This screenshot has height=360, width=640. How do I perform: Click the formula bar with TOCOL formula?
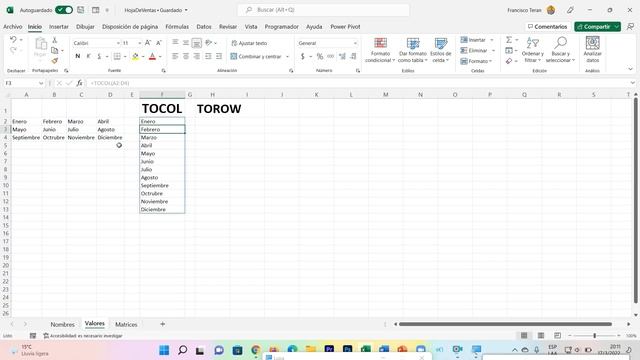pyautogui.click(x=357, y=83)
